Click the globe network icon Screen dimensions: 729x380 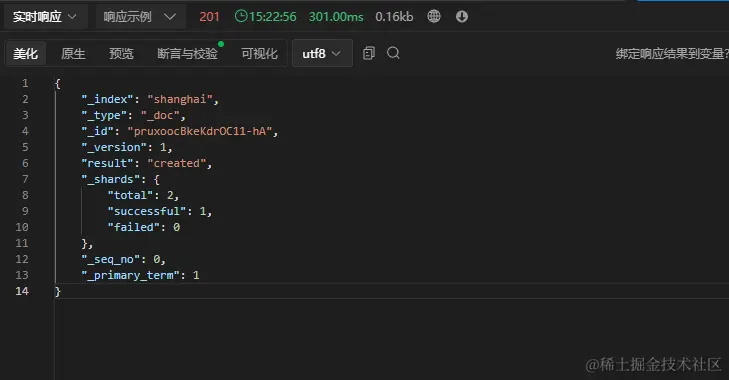pos(434,16)
